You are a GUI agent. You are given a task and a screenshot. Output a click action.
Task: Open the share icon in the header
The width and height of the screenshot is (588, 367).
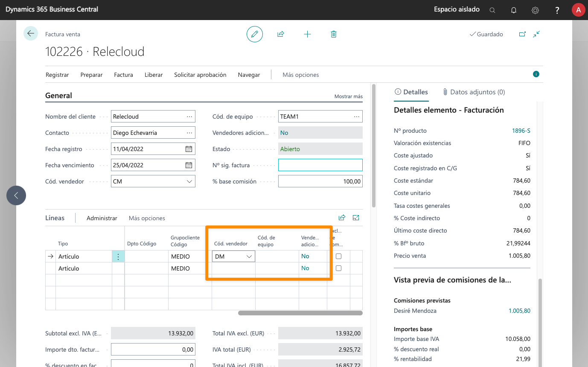281,34
